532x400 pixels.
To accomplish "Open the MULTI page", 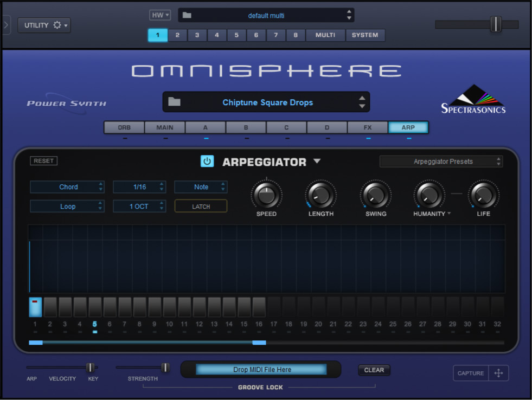I will click(325, 35).
